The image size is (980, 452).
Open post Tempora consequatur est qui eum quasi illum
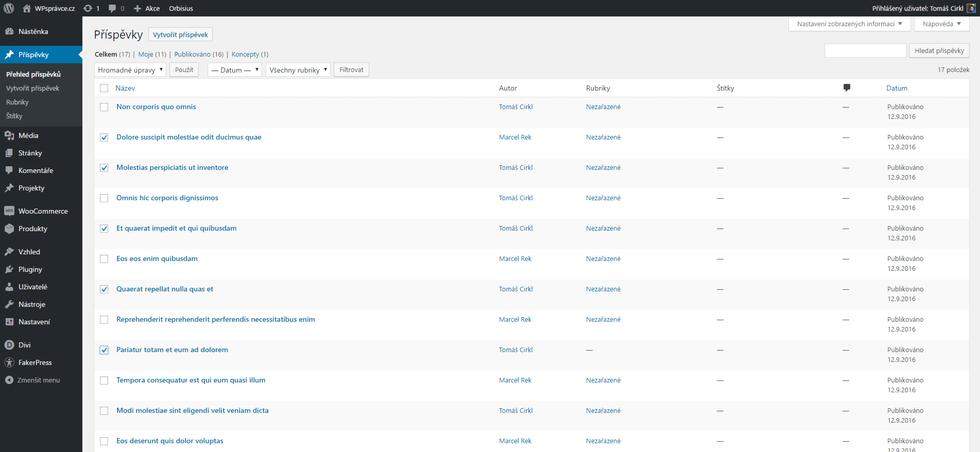point(191,380)
